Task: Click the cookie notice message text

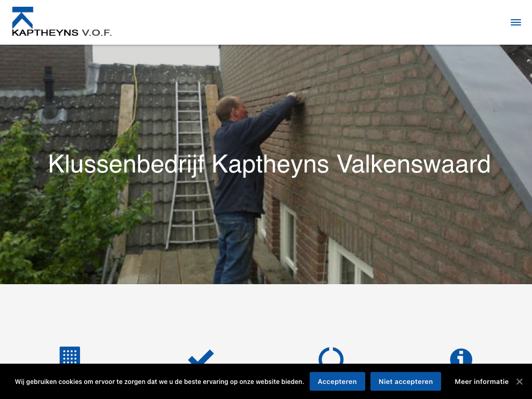Action: coord(159,382)
